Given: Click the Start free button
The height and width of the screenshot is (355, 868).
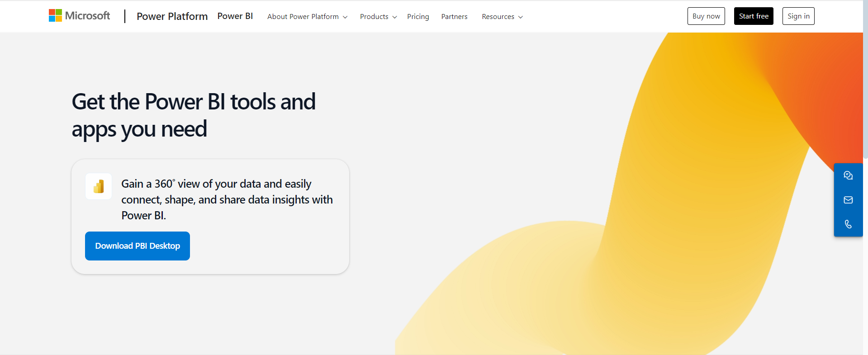Looking at the screenshot, I should [754, 16].
